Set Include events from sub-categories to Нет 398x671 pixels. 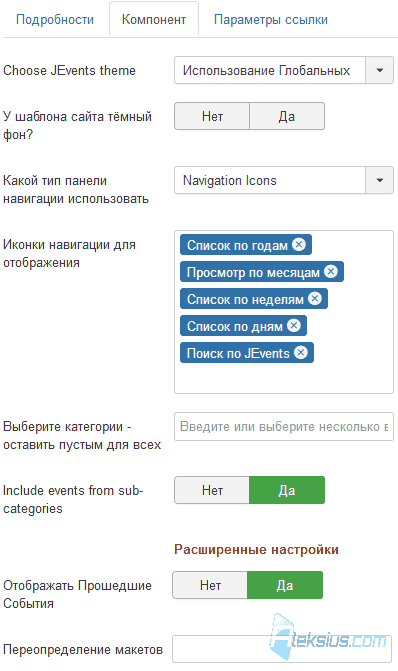(x=212, y=490)
